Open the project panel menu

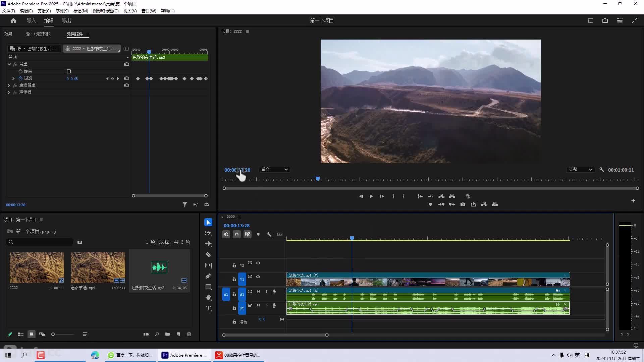41,220
